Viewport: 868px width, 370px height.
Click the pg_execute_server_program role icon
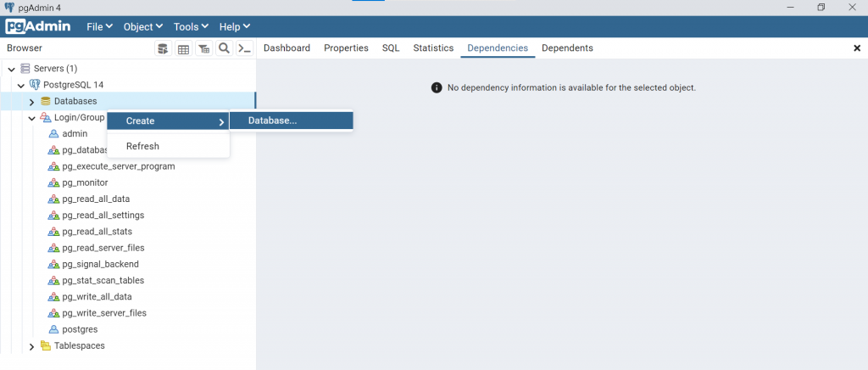(53, 166)
